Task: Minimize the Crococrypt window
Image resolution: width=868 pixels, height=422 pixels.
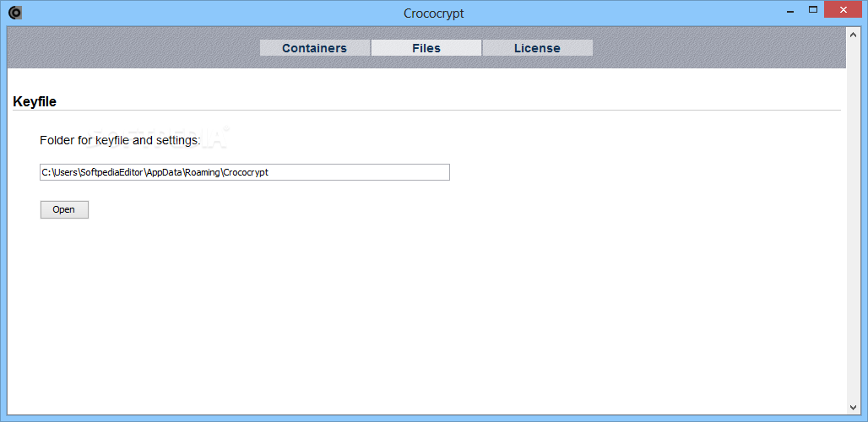Action: (x=789, y=9)
